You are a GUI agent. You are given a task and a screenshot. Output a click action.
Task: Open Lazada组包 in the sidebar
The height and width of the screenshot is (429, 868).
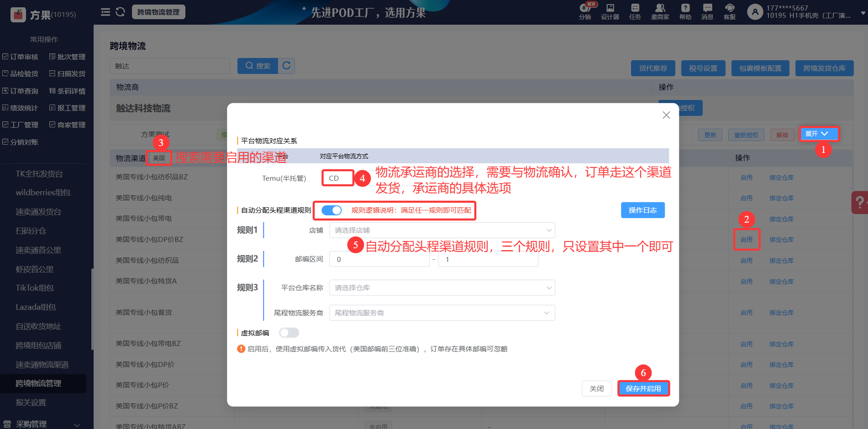(36, 307)
